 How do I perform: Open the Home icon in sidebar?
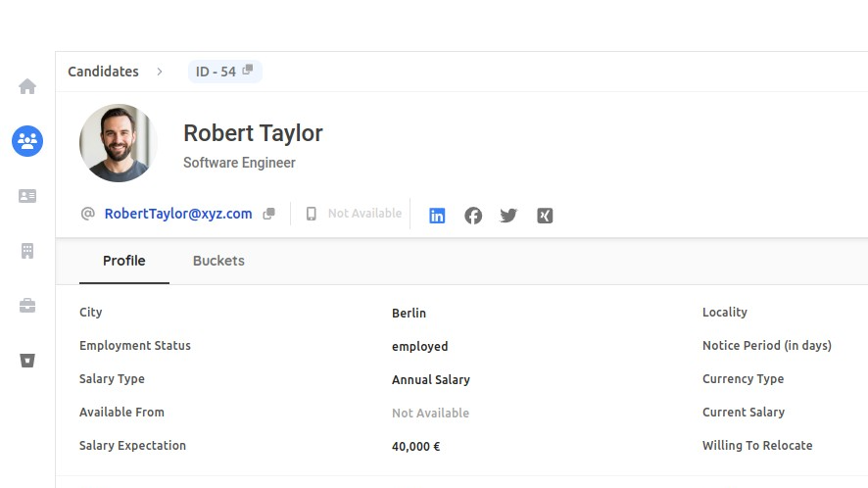pyautogui.click(x=27, y=86)
